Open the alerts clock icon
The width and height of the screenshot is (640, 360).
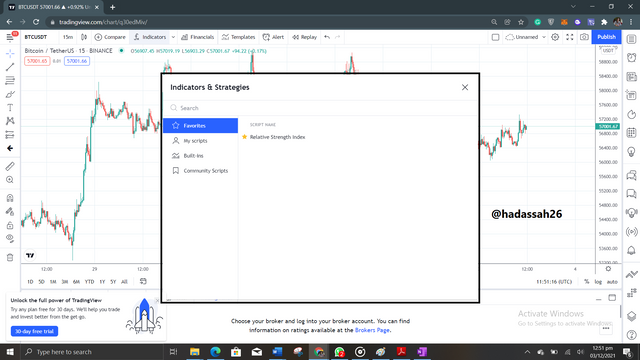click(x=631, y=58)
